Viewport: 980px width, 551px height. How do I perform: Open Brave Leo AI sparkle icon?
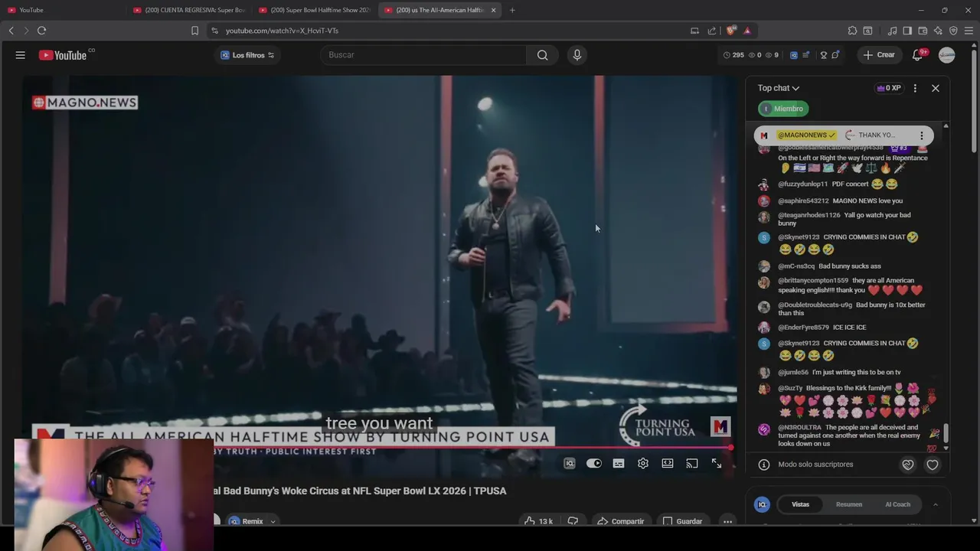(x=938, y=31)
